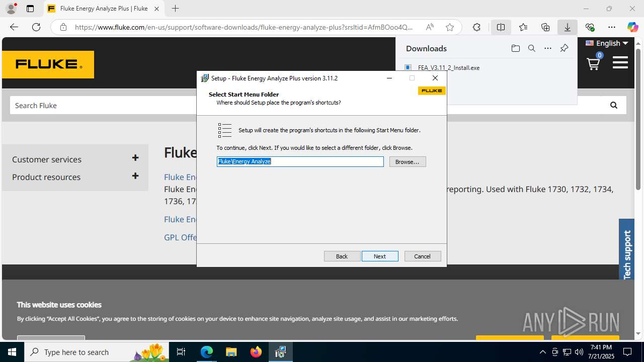Image resolution: width=644 pixels, height=362 pixels.
Task: Go Back in the Setup wizard
Action: tap(342, 256)
